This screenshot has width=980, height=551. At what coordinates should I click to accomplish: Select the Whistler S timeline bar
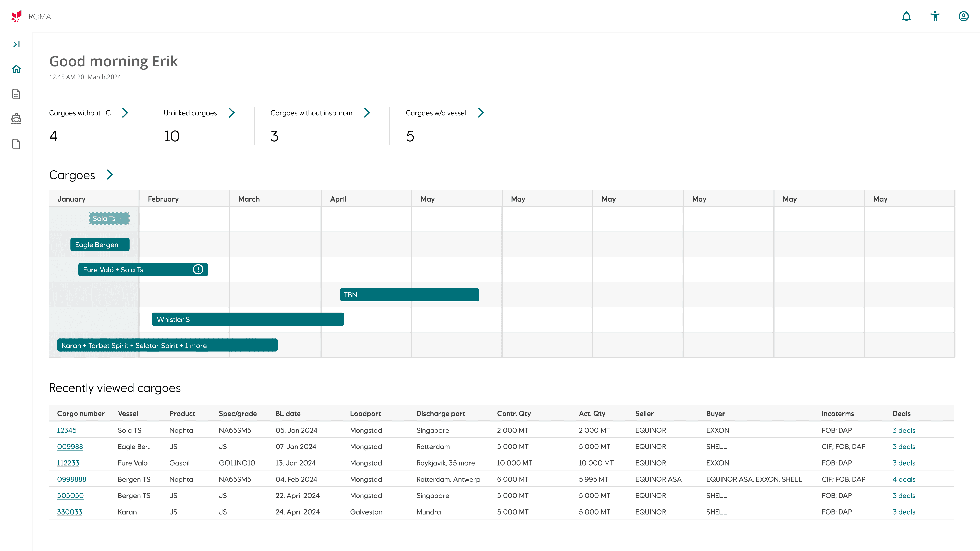tap(247, 319)
